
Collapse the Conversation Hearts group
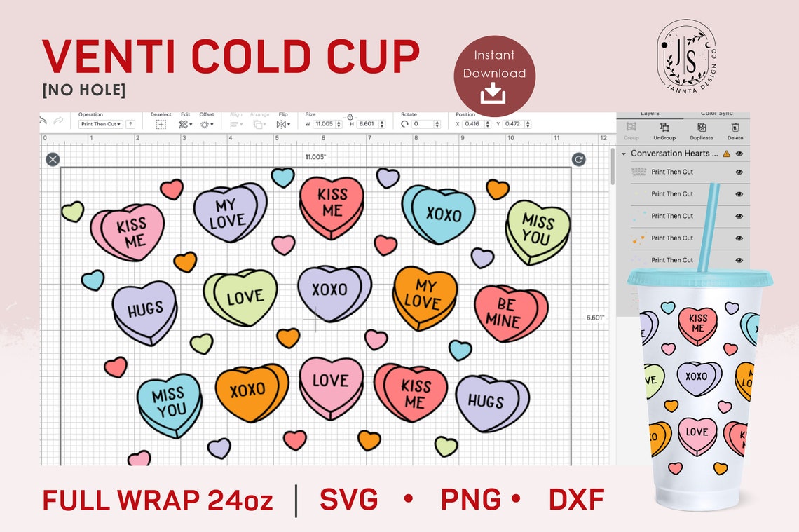[x=624, y=154]
